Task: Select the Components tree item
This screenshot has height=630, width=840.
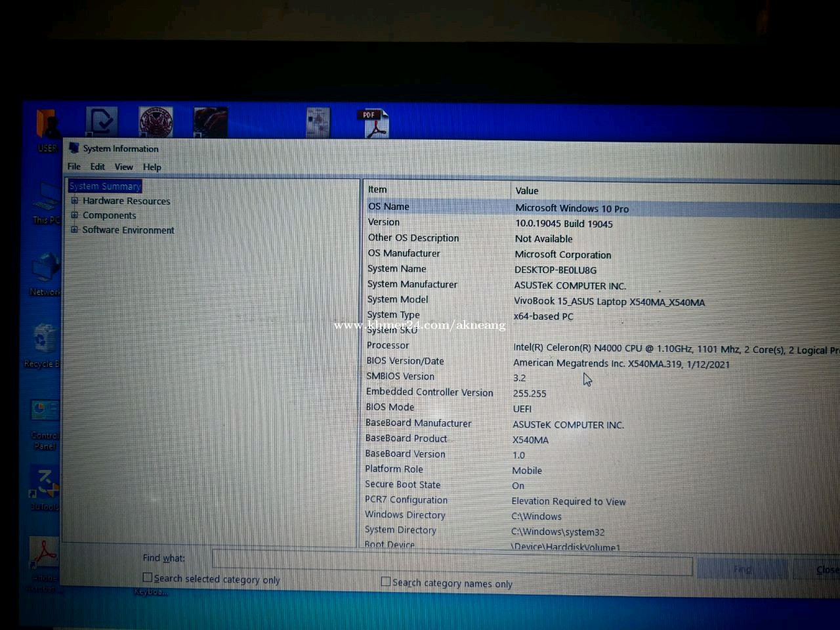Action: (x=110, y=215)
